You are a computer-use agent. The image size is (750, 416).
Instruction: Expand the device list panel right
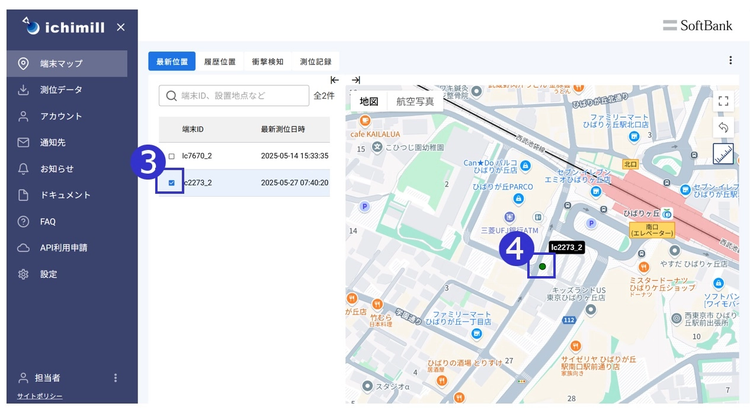click(356, 80)
